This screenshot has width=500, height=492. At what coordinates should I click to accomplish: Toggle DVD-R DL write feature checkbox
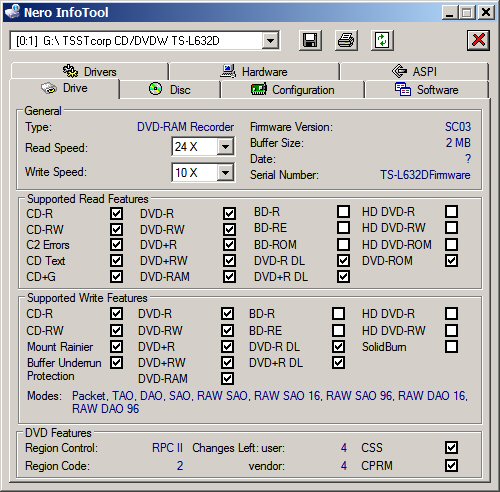(x=338, y=347)
